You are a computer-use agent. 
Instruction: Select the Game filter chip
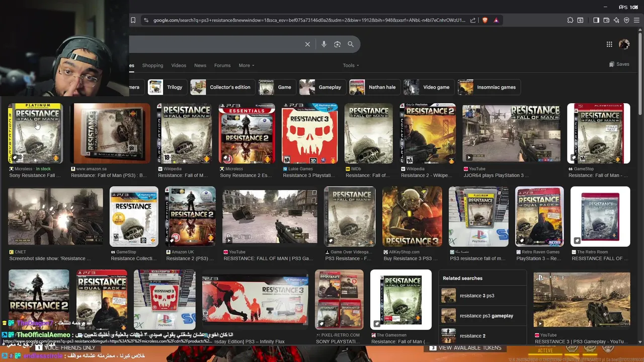277,87
